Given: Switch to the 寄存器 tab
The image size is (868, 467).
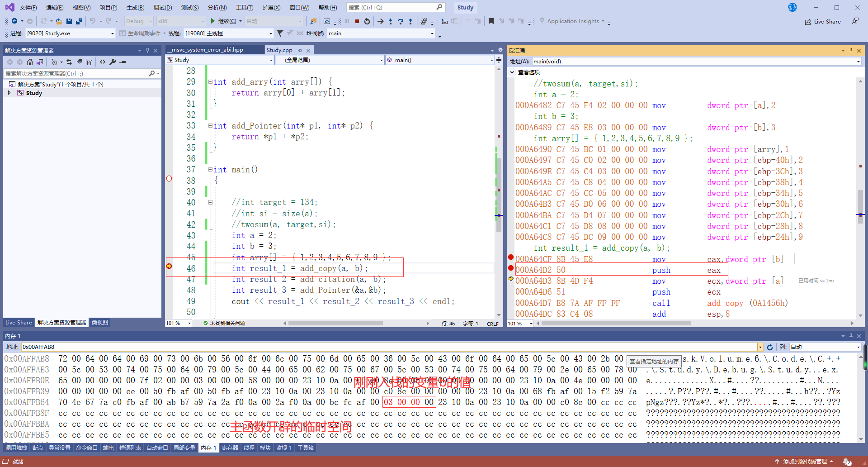Looking at the screenshot, I should click(x=230, y=448).
